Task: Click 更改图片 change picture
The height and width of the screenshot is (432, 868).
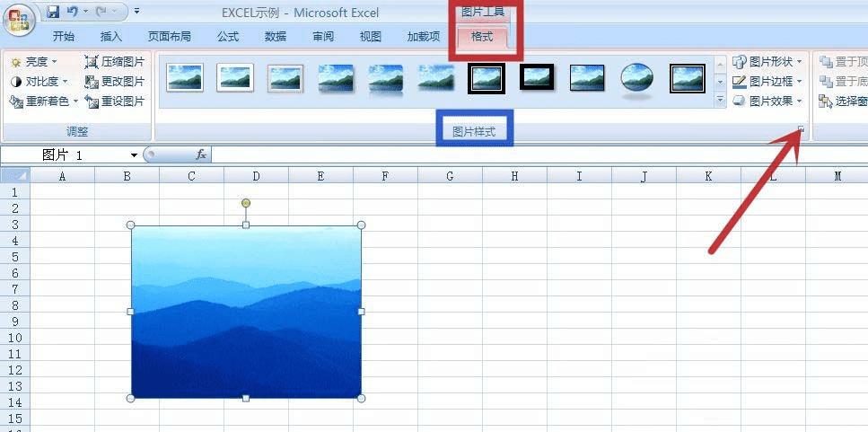Action: click(x=115, y=82)
